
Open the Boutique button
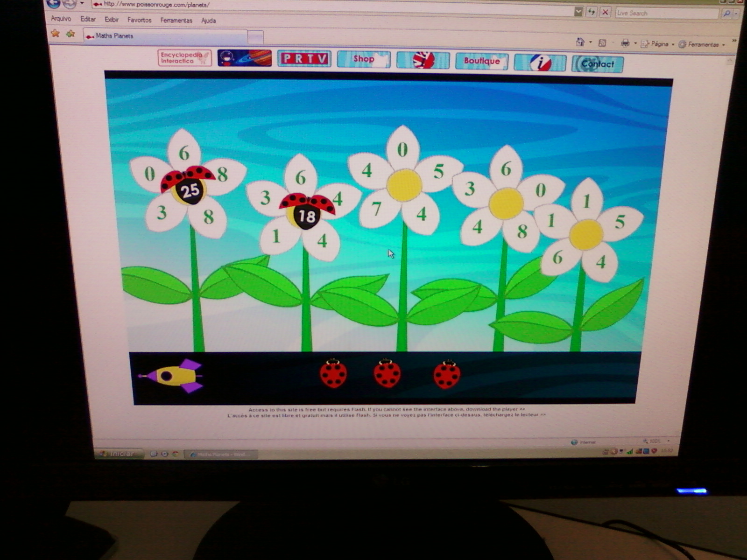[482, 61]
